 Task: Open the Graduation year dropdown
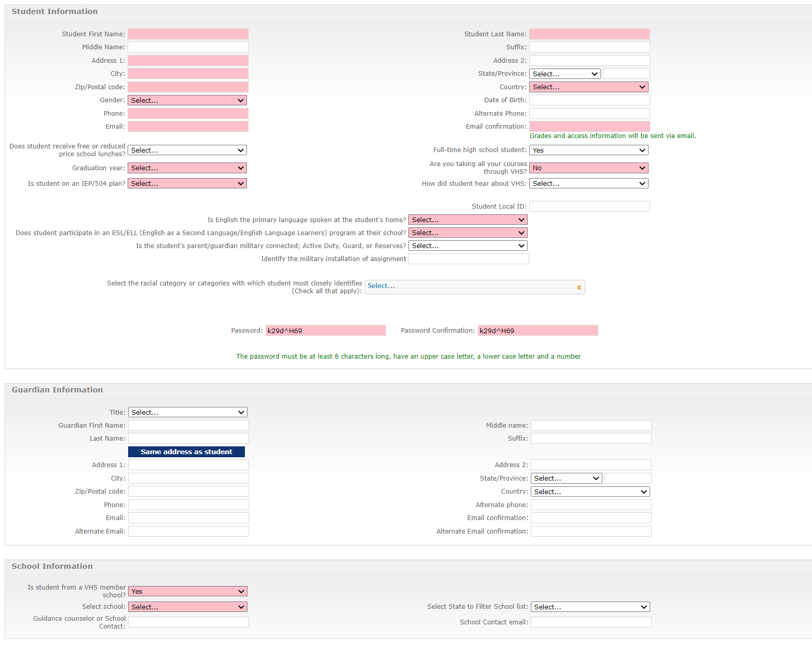(x=187, y=168)
